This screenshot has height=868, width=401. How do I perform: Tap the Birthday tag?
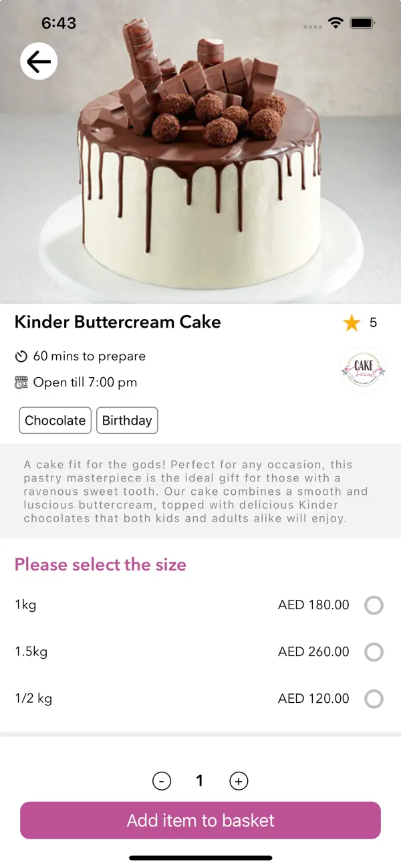coord(127,421)
